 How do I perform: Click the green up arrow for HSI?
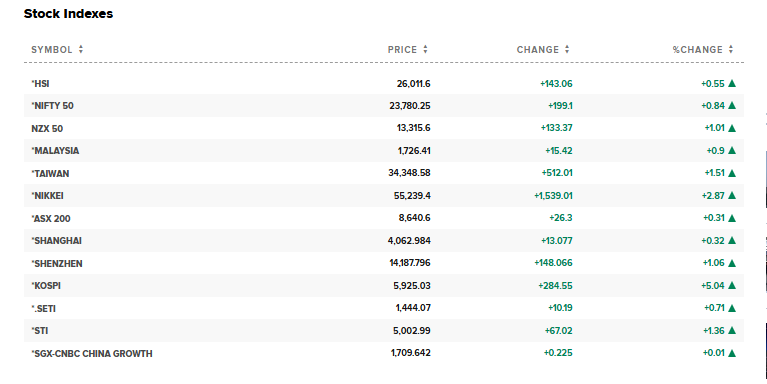click(x=732, y=83)
